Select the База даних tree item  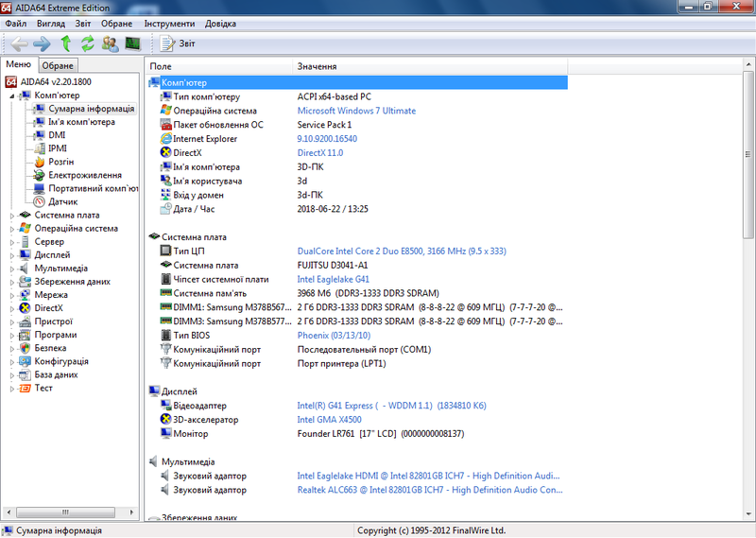coord(56,374)
